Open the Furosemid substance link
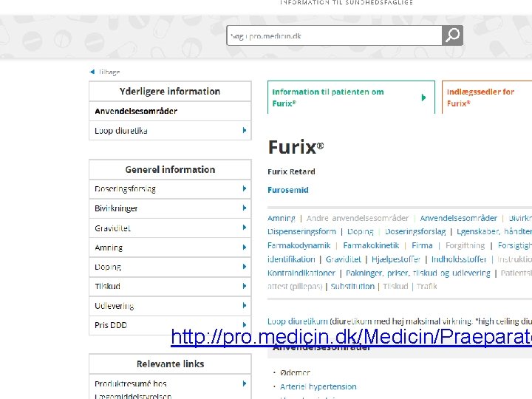 click(x=287, y=190)
